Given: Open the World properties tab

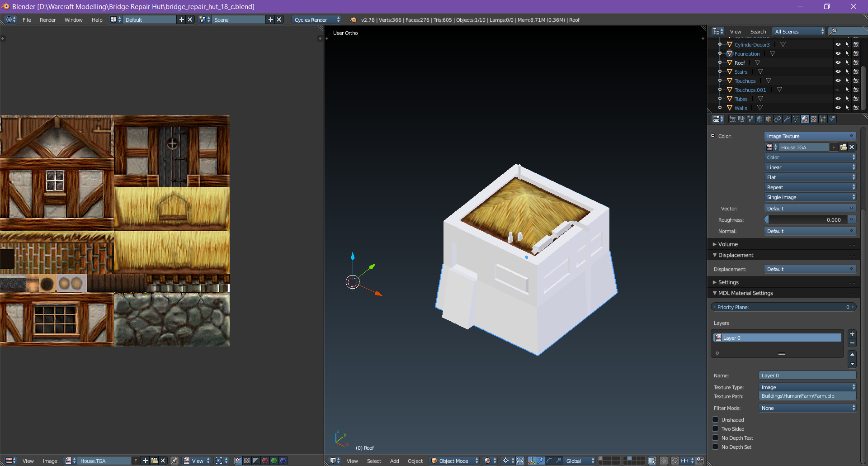Looking at the screenshot, I should 759,119.
